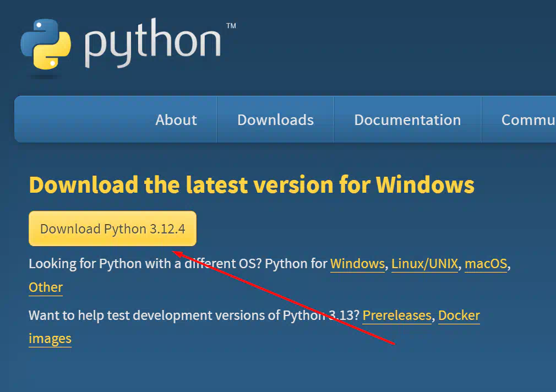Open the Documentation menu
This screenshot has width=556, height=392.
click(407, 119)
